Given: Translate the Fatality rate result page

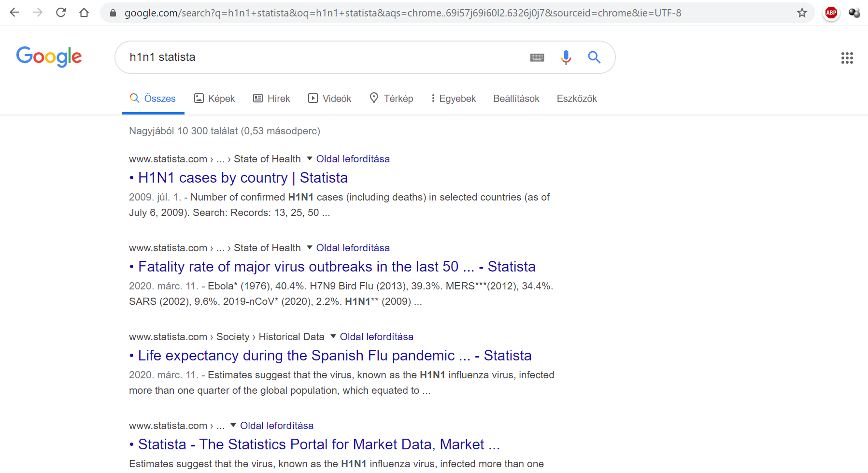Looking at the screenshot, I should pos(353,248).
